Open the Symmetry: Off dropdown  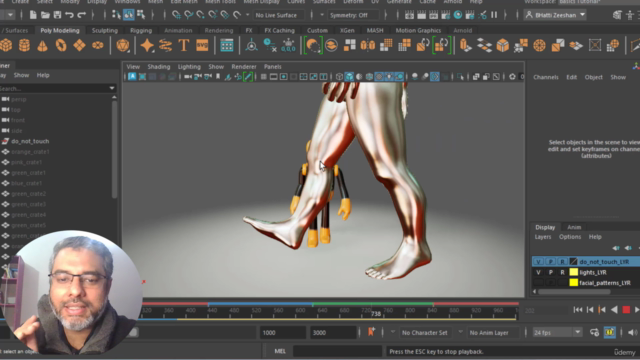click(x=353, y=15)
